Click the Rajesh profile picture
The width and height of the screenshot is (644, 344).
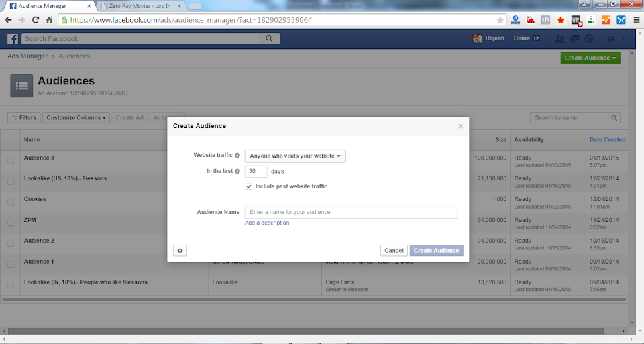(x=477, y=38)
